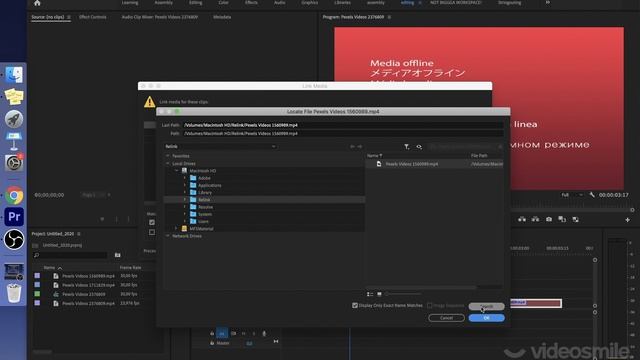
Task: Open Stickies notes in the dock
Action: [x=14, y=97]
